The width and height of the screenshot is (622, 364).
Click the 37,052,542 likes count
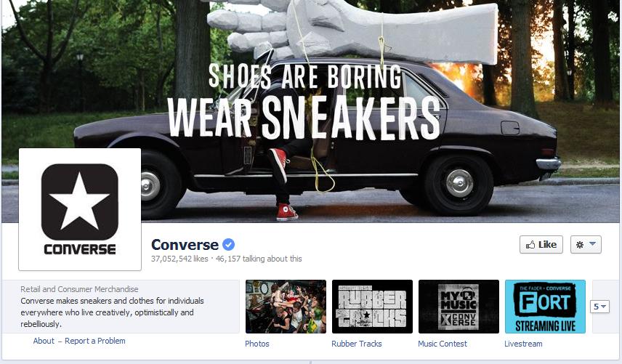pyautogui.click(x=179, y=259)
